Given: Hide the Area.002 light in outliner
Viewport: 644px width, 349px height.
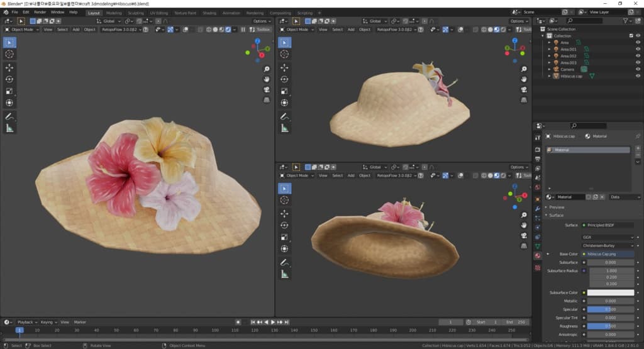Looking at the screenshot, I should (638, 56).
